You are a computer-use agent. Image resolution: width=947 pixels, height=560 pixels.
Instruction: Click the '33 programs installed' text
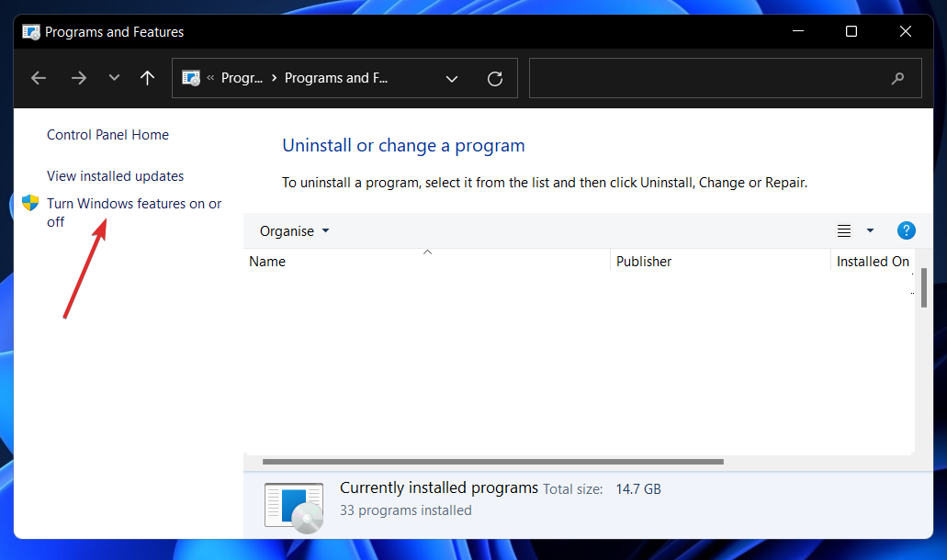(406, 510)
